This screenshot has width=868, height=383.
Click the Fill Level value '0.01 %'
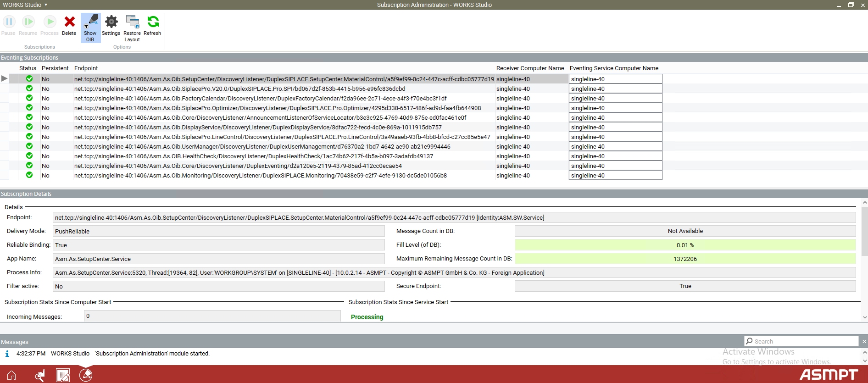pyautogui.click(x=685, y=245)
